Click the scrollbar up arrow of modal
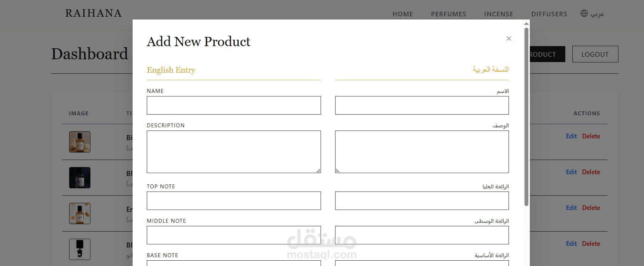This screenshot has width=644, height=266. [x=526, y=23]
